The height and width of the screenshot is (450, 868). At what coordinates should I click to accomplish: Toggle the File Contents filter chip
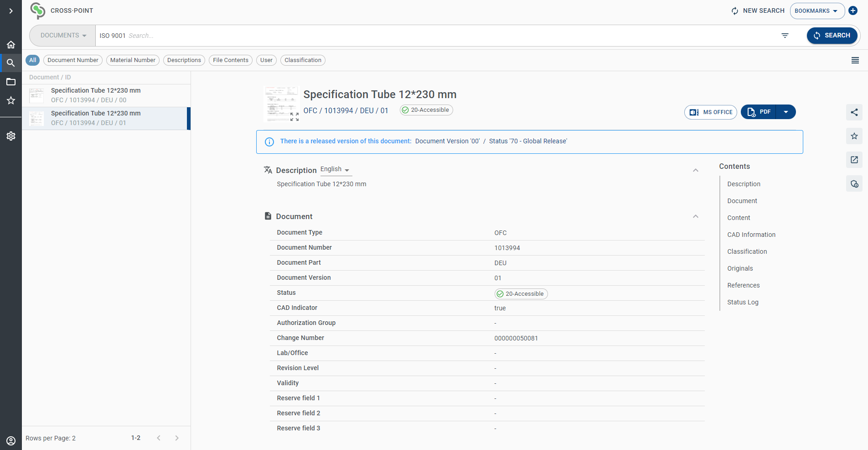click(231, 60)
